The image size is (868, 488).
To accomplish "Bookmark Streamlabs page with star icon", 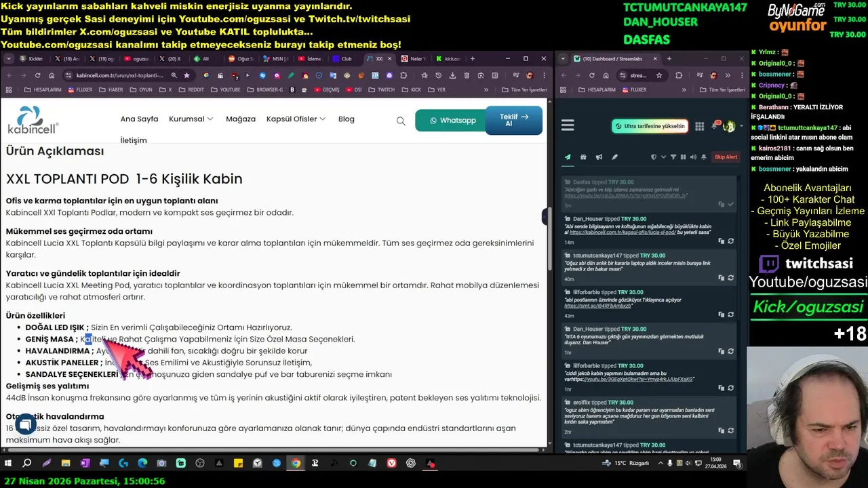I will [x=659, y=75].
